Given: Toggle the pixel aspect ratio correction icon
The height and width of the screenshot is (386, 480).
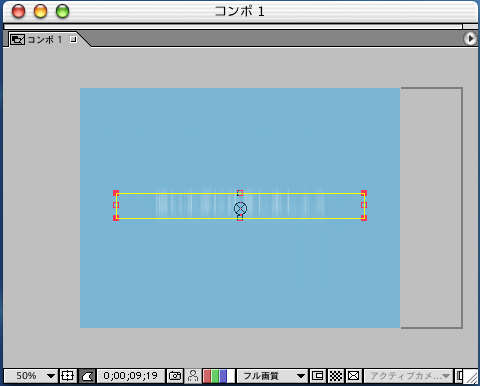Looking at the screenshot, I should point(353,376).
